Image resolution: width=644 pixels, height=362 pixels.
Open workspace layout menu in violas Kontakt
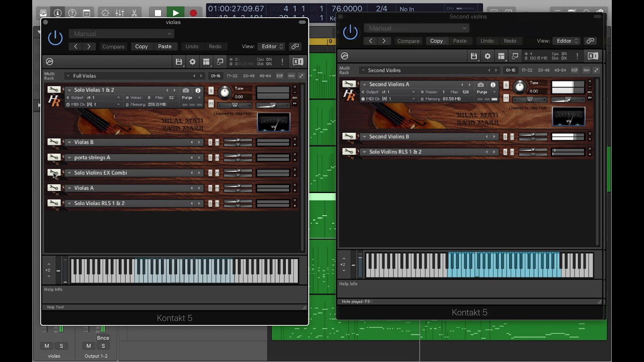click(206, 61)
